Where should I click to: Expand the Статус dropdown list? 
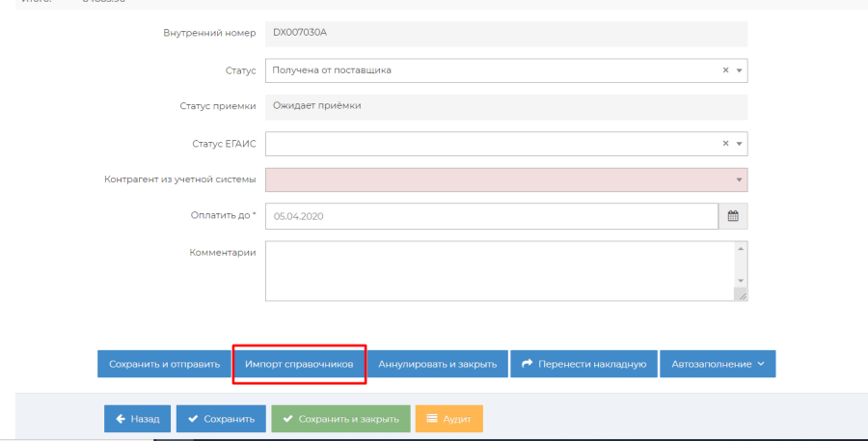click(739, 70)
